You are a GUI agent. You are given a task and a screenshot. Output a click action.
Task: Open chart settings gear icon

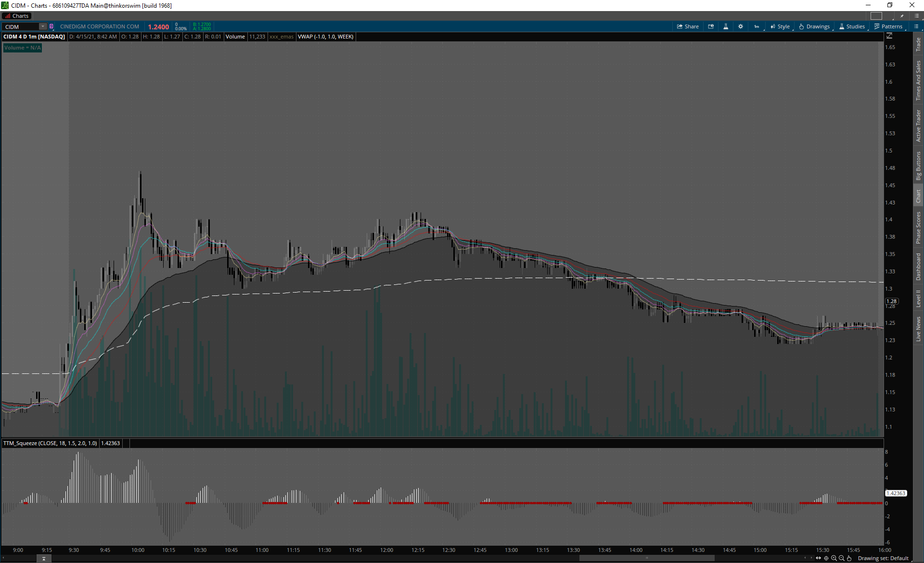coord(741,26)
